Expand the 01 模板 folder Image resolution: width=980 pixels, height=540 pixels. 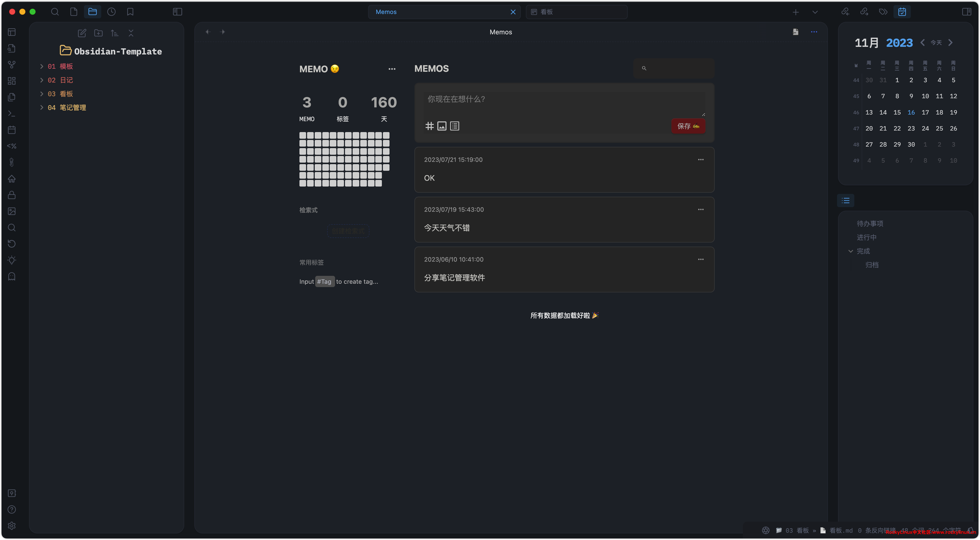(x=42, y=67)
